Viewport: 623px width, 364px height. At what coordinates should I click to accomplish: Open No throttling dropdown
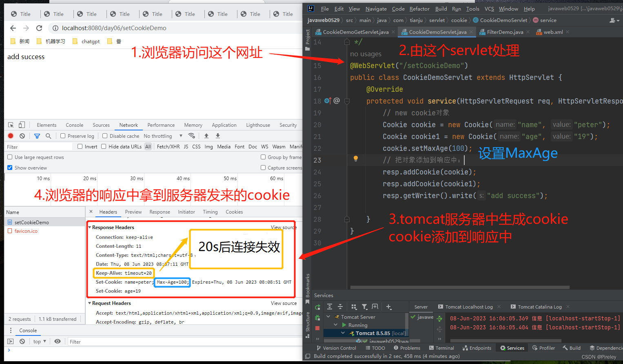163,136
